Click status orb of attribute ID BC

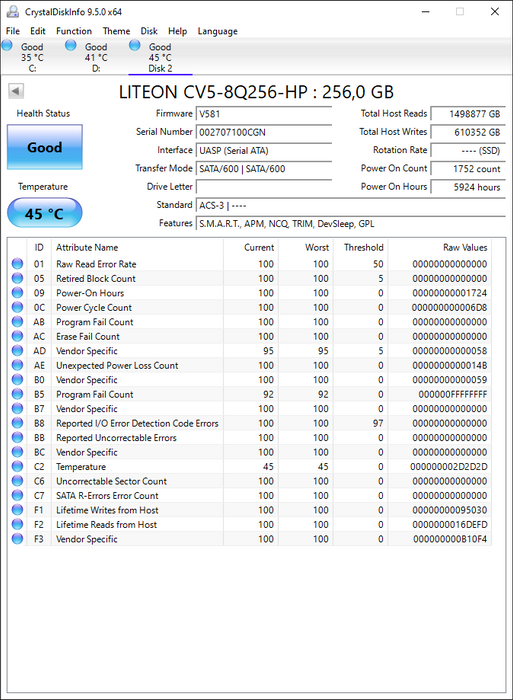[17, 452]
